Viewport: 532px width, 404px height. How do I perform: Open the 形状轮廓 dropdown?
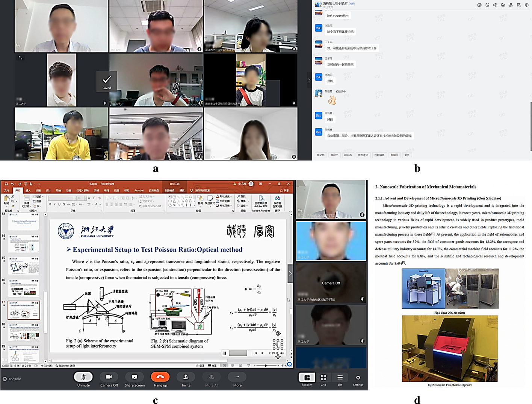pos(224,201)
